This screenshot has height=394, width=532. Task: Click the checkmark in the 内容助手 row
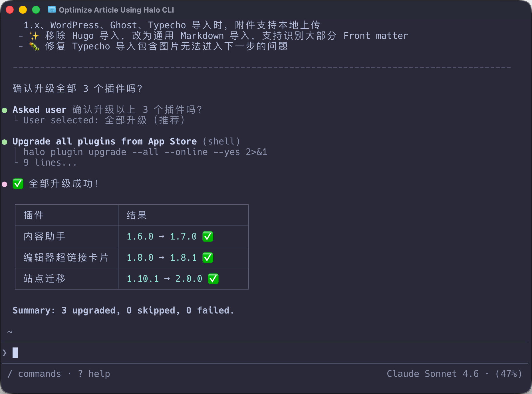click(x=207, y=236)
